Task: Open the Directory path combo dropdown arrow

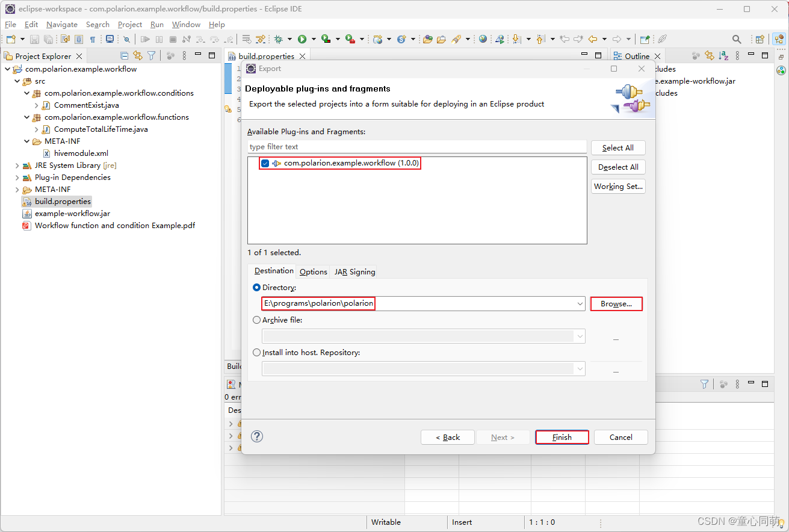Action: (580, 304)
